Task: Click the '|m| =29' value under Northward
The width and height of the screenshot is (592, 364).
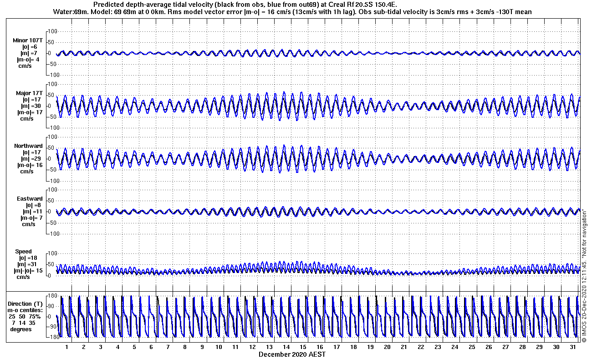Action: click(x=31, y=159)
